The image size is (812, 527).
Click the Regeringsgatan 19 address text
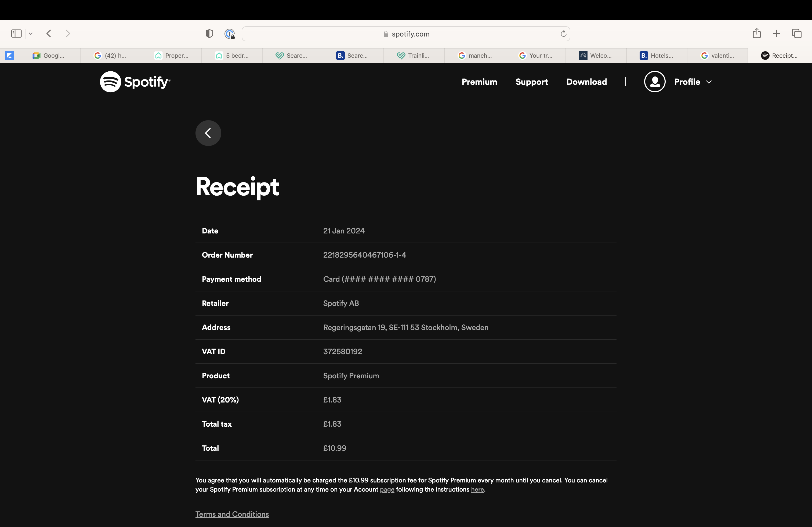406,328
